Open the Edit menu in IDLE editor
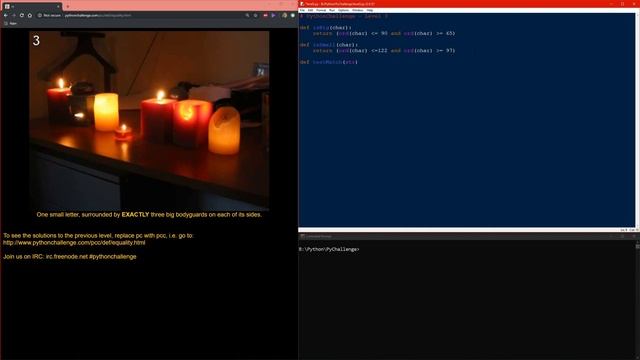 pos(311,10)
